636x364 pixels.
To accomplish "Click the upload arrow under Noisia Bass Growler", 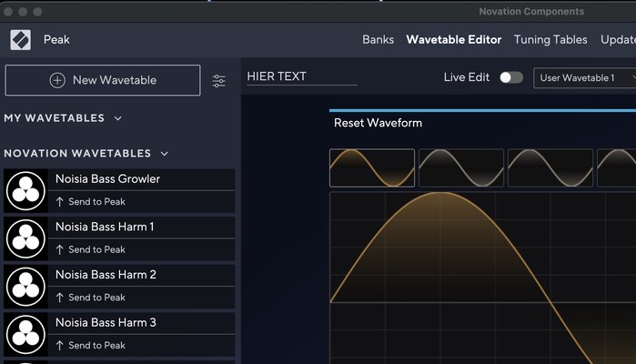I will click(x=60, y=202).
